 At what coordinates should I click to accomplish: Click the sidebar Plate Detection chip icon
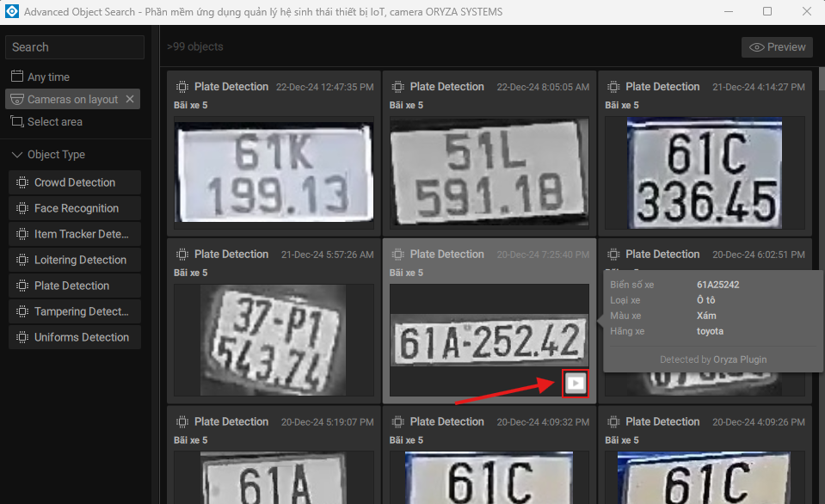click(x=22, y=286)
